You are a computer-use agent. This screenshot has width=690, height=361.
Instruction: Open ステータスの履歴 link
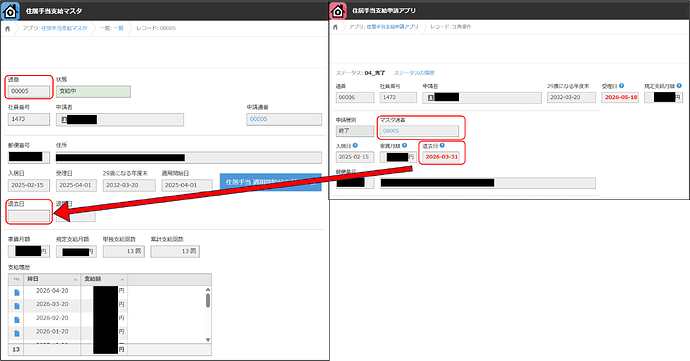(414, 73)
